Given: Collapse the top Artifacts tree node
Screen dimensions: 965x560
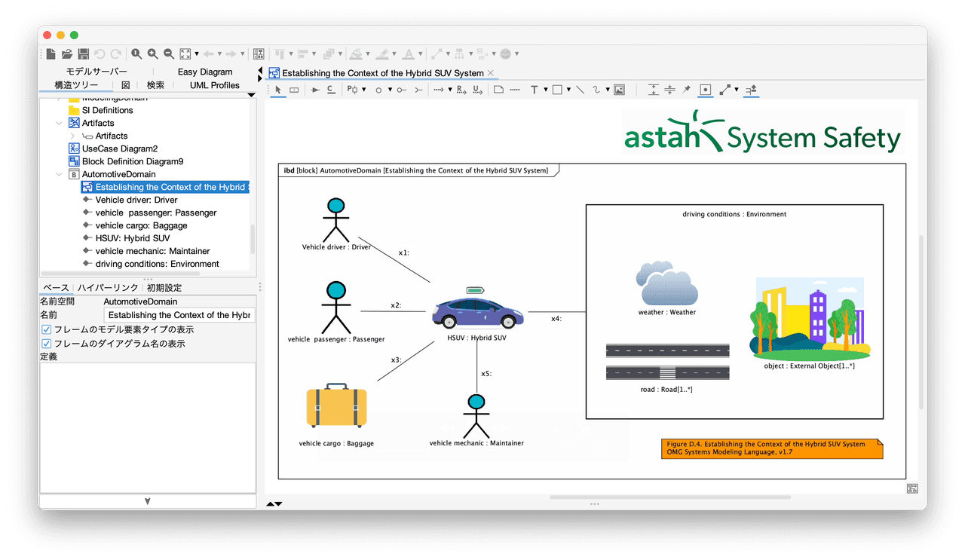Looking at the screenshot, I should click(x=60, y=123).
